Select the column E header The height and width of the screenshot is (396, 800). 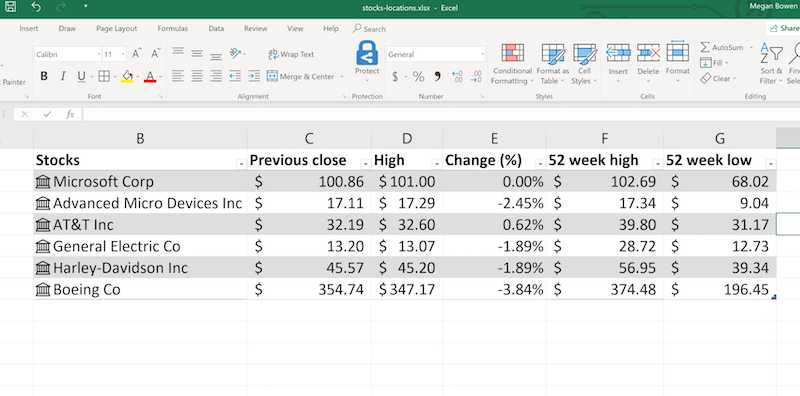[494, 138]
